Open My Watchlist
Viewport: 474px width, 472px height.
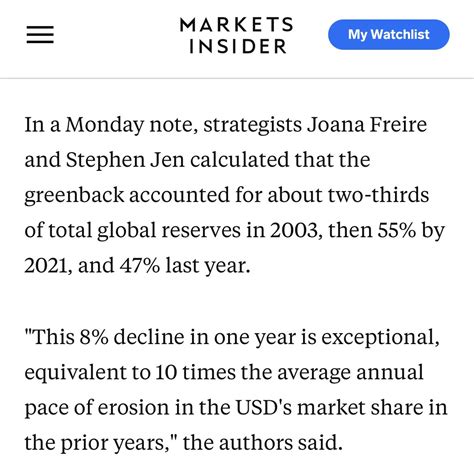[x=389, y=34]
